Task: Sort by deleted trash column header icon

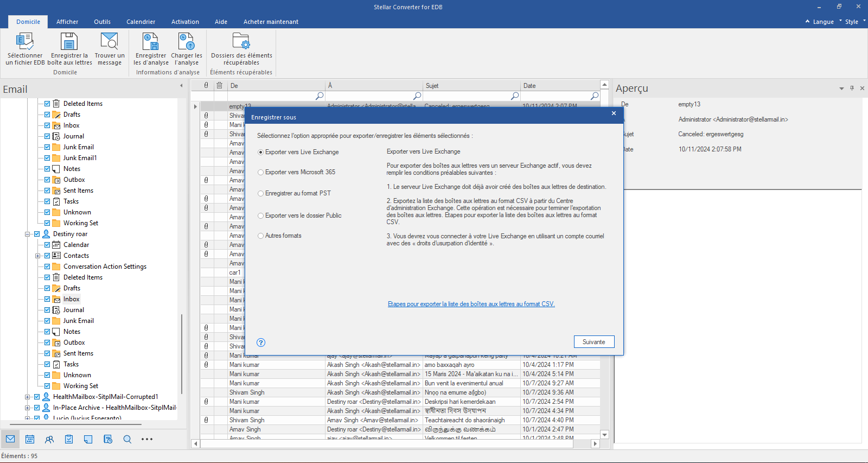Action: 220,85
